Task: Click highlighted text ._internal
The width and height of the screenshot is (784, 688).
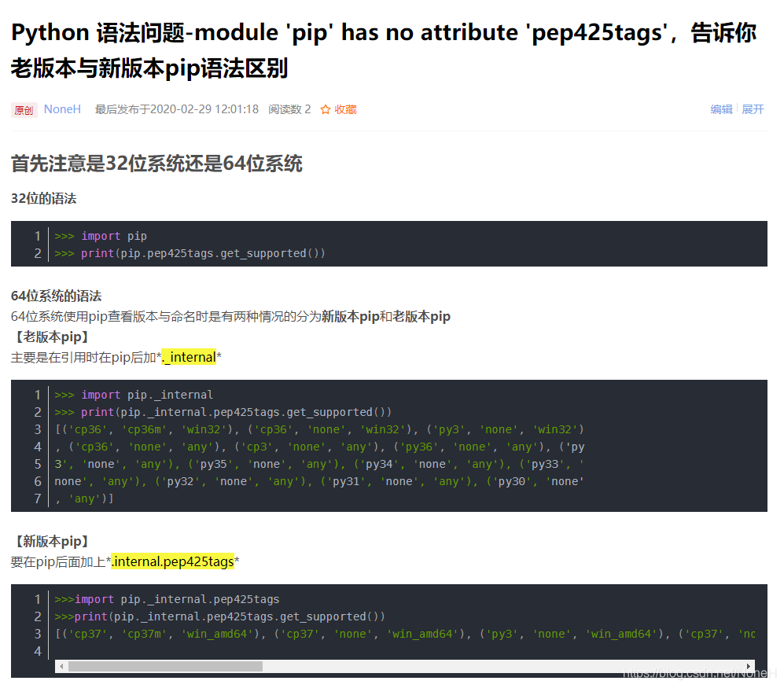Action: pyautogui.click(x=189, y=357)
